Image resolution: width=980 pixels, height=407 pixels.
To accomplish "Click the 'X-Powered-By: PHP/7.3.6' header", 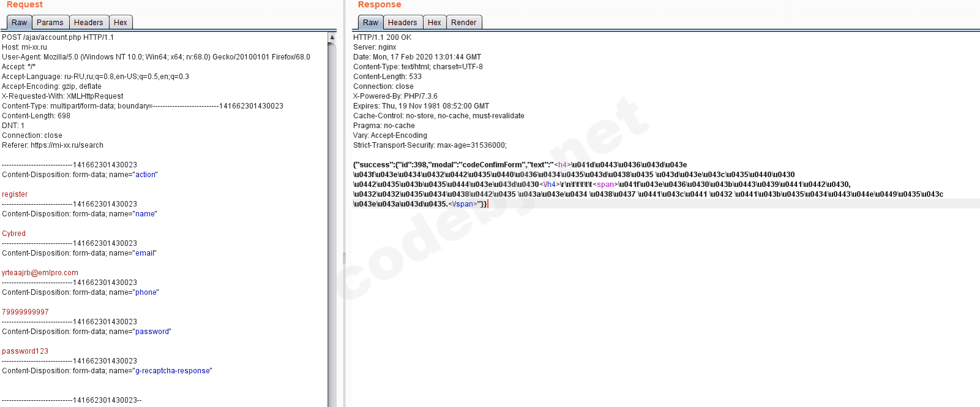I will 395,96.
